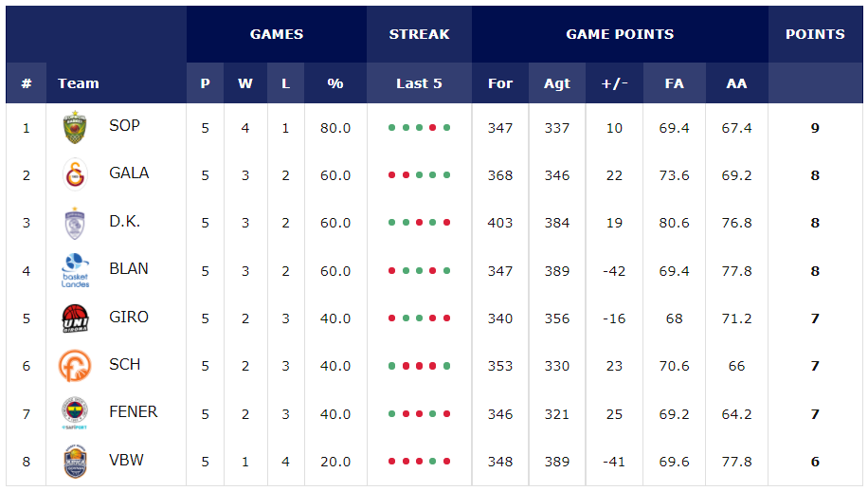
Task: Click the SCH team logo
Action: 75,366
